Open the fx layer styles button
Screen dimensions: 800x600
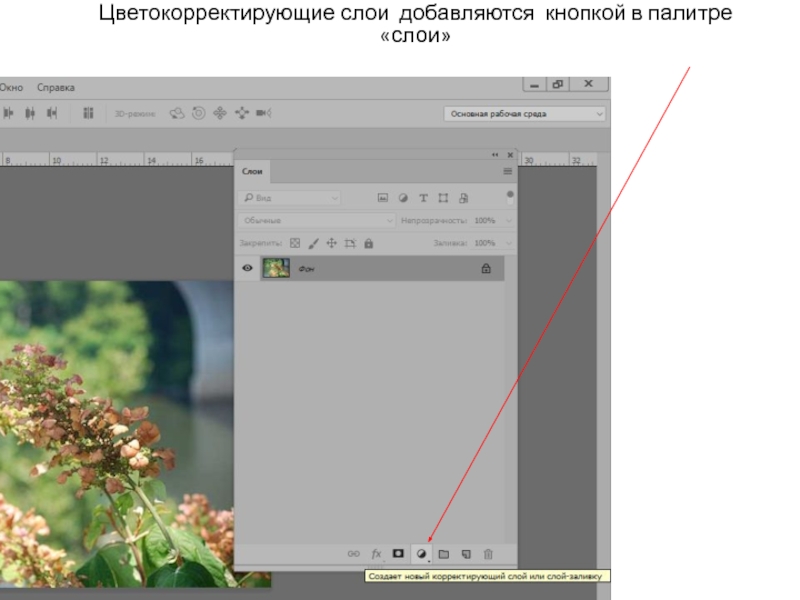click(x=377, y=553)
